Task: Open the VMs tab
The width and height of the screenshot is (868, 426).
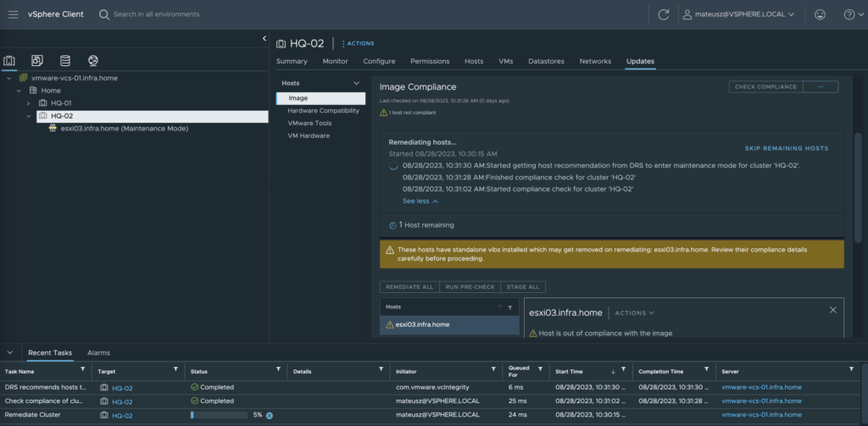Action: 506,62
